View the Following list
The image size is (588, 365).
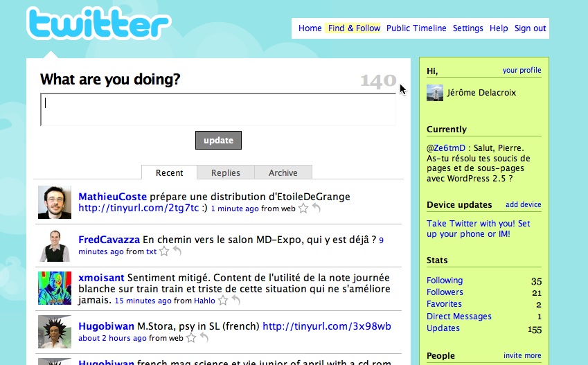pos(445,281)
